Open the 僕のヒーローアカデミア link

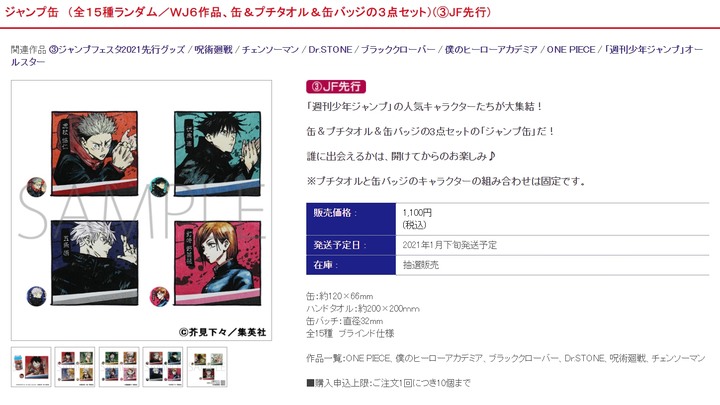[x=491, y=50]
